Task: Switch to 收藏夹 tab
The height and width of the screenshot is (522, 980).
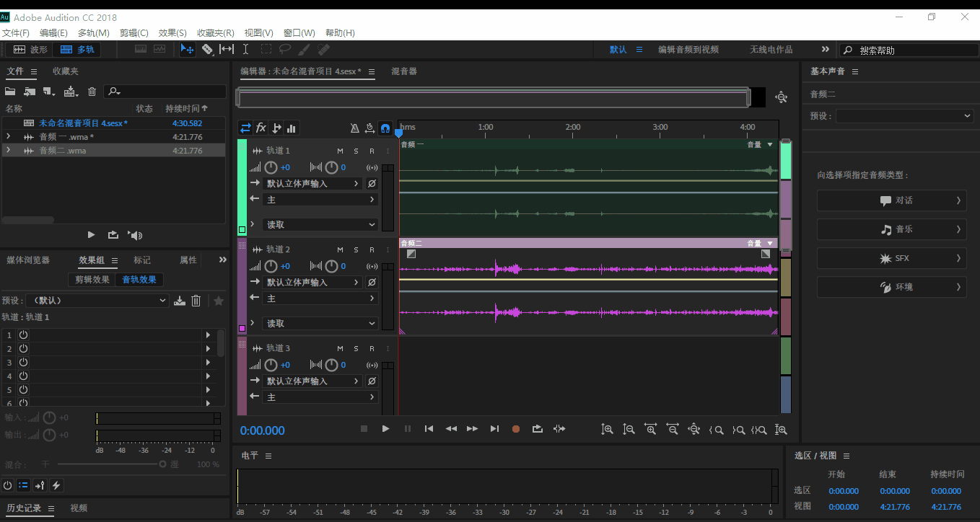Action: click(66, 71)
